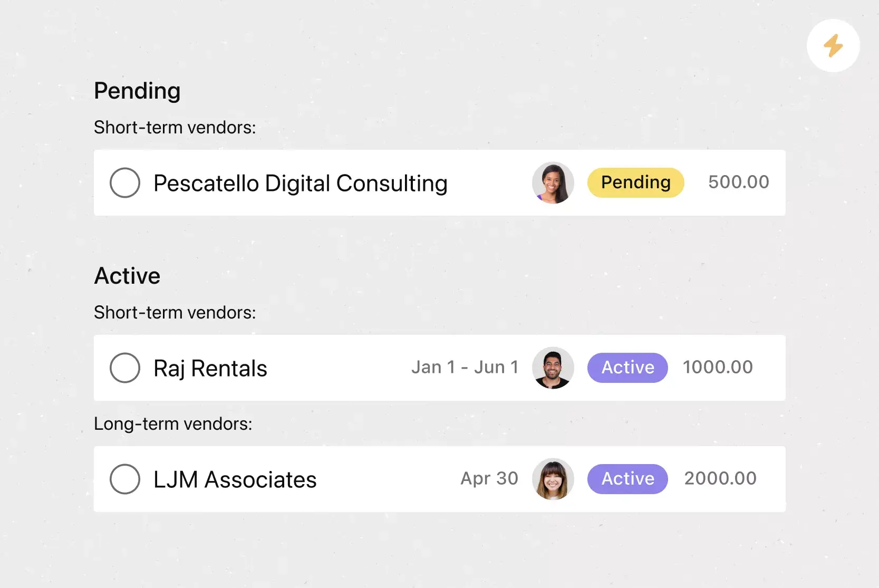879x588 pixels.
Task: Collapse the Active section header
Action: pos(127,275)
